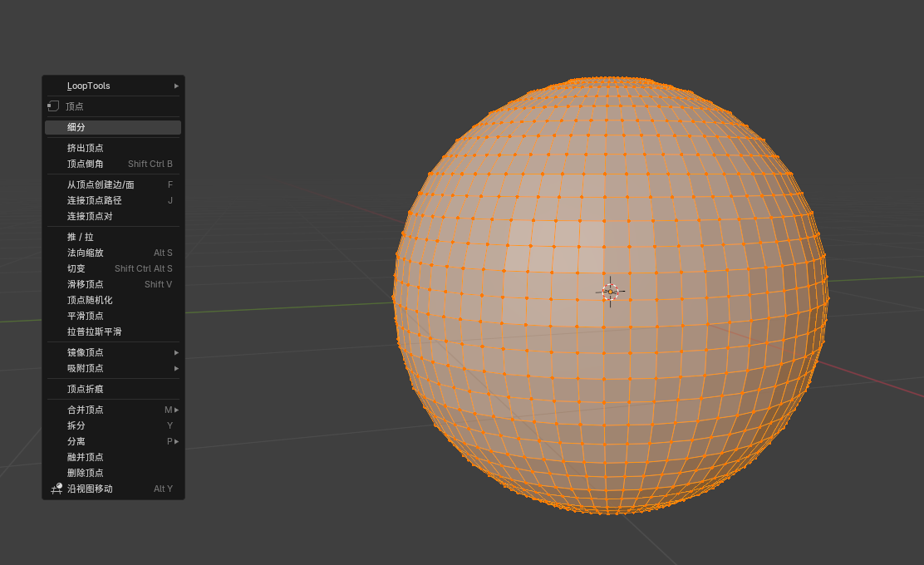Click the 3D cursor on the sphere
The width and height of the screenshot is (924, 565).
[x=611, y=292]
